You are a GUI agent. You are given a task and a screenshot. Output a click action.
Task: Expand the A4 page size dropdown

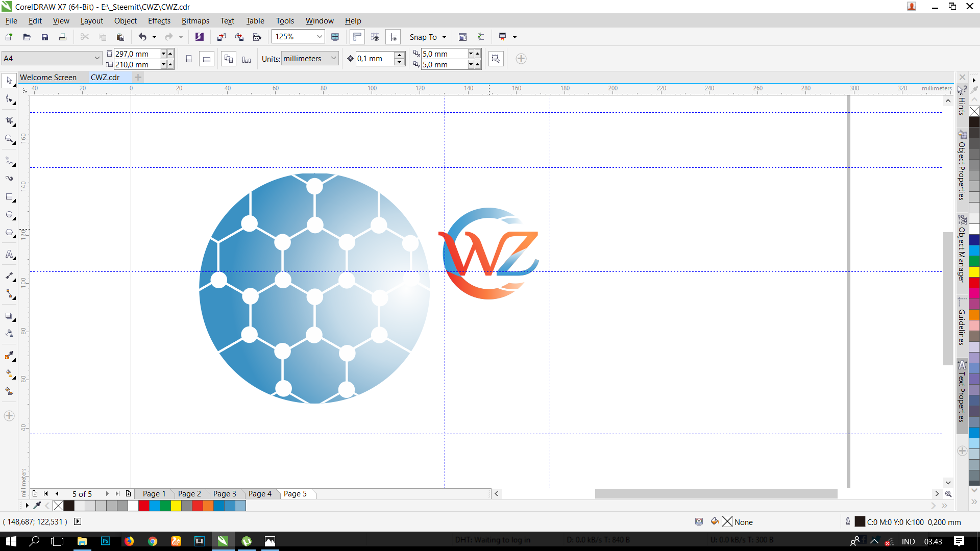point(97,58)
